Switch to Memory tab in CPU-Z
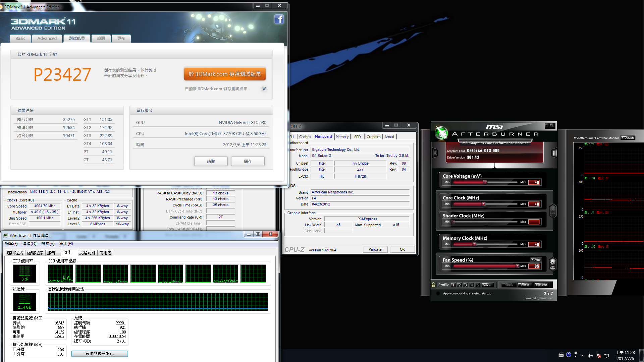 [342, 137]
